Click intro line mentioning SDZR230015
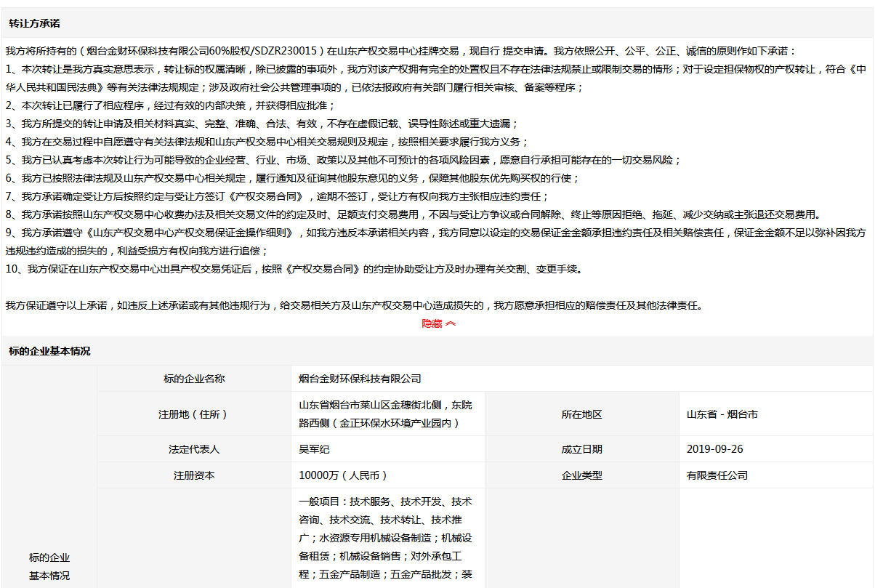 401,51
